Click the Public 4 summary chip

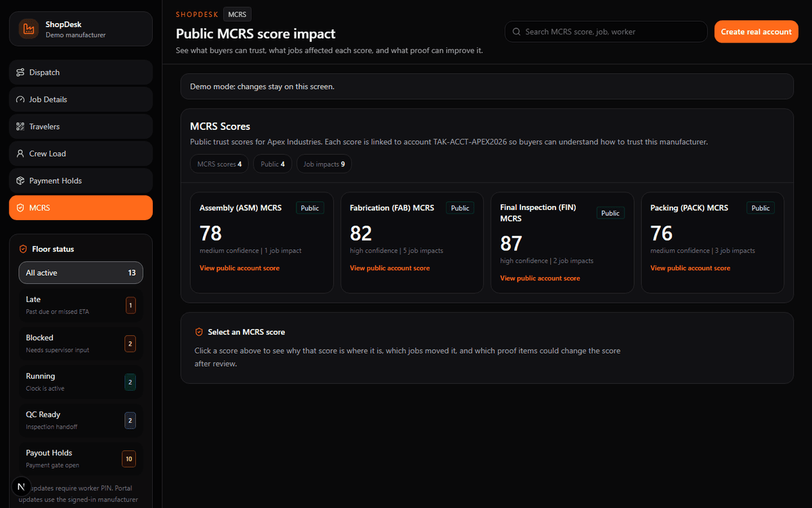(x=273, y=164)
